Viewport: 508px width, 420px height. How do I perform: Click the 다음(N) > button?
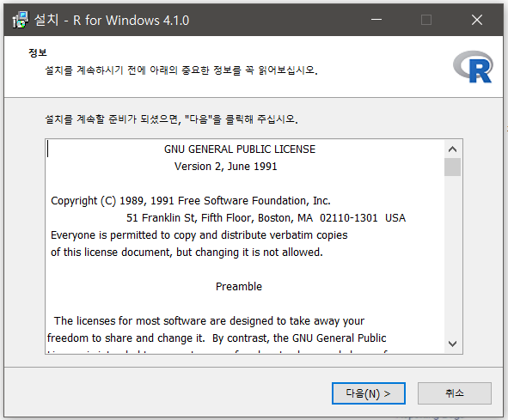369,393
